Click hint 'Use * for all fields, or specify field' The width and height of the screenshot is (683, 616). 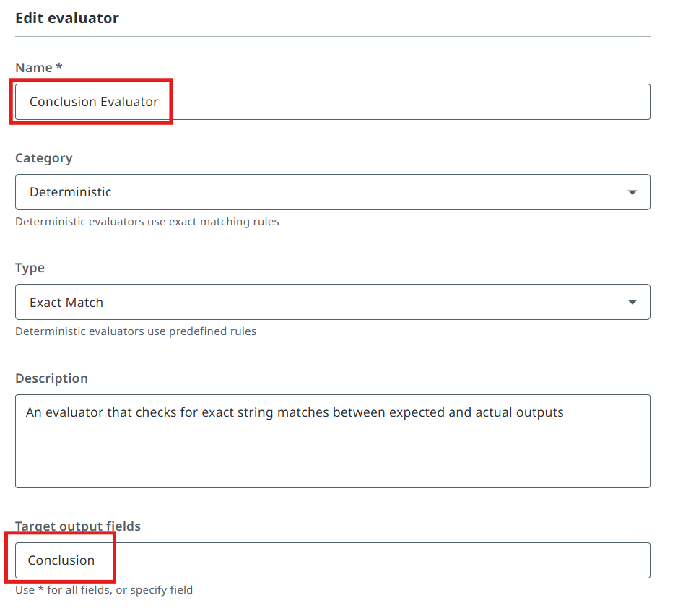click(104, 590)
